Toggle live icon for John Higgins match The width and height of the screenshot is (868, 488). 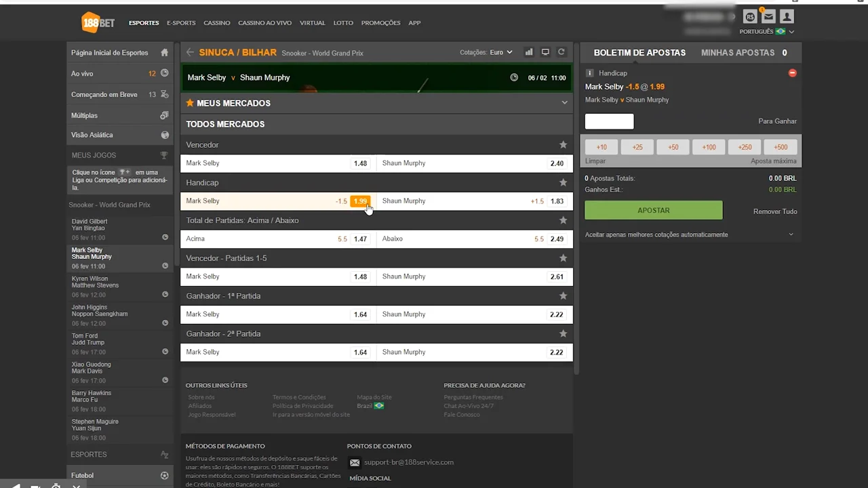(165, 323)
